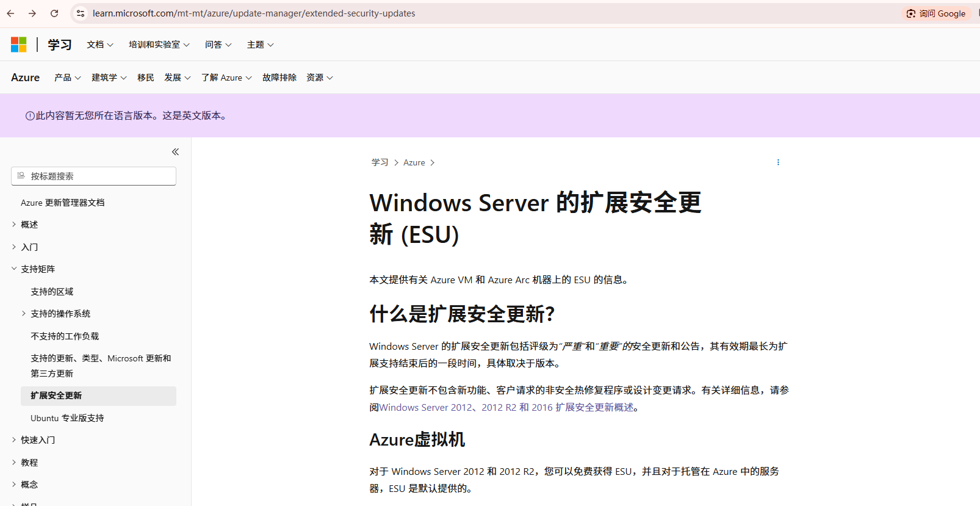This screenshot has height=506, width=980.
Task: Open the 问答 dropdown menu
Action: point(218,45)
